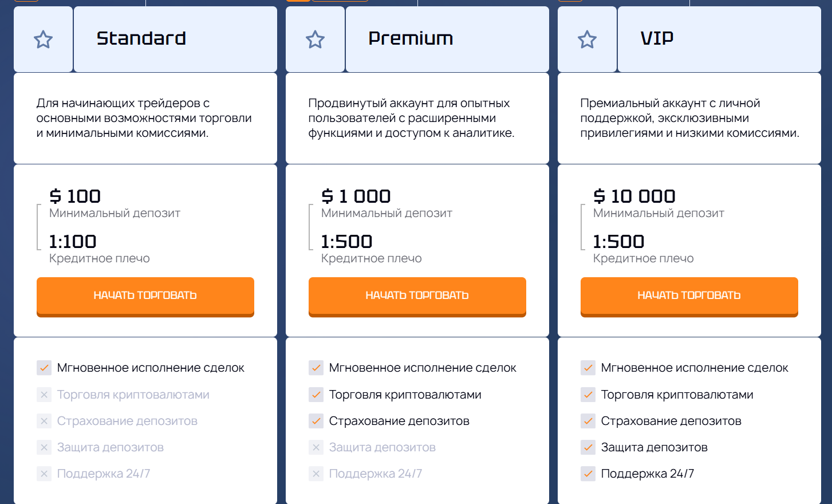
Task: Click VIP's Защита депозитов checkmark
Action: pyautogui.click(x=588, y=447)
